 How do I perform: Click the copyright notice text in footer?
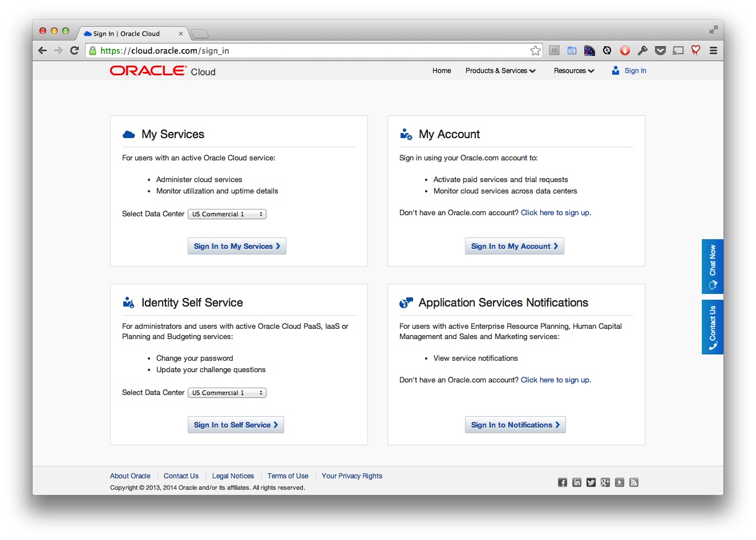click(208, 488)
